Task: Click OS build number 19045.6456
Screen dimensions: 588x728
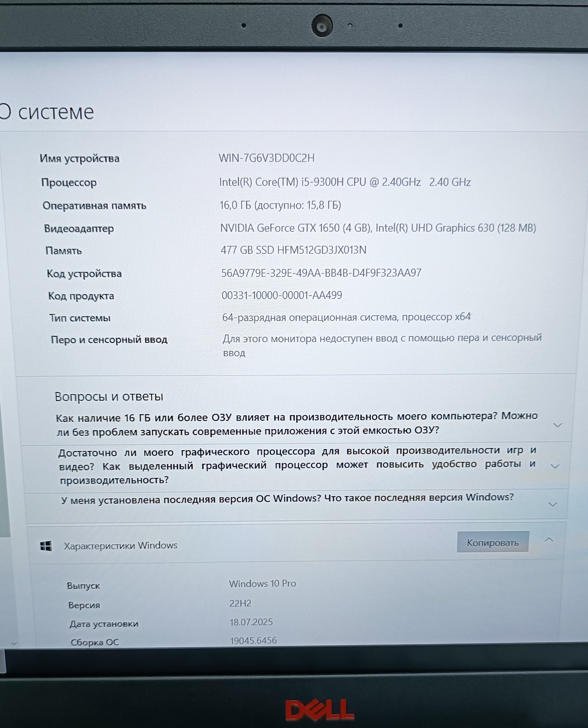Action: pos(253,640)
